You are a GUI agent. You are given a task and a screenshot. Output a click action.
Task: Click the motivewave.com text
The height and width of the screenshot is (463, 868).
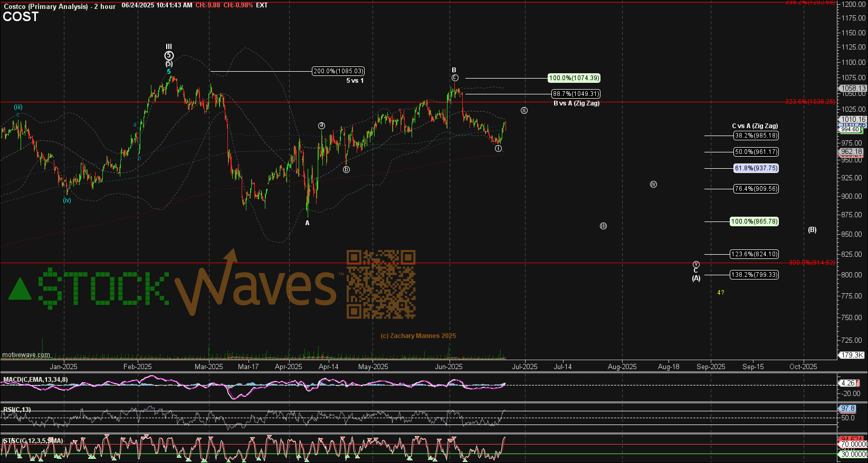[x=26, y=355]
